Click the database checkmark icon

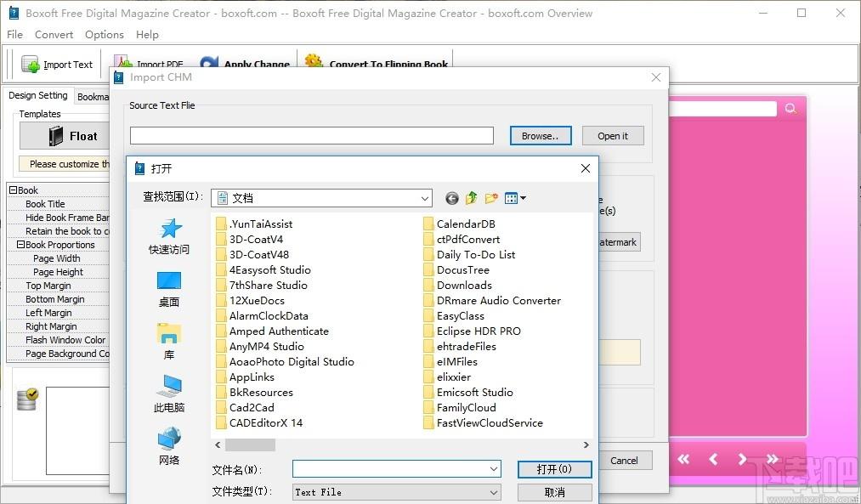tap(27, 399)
